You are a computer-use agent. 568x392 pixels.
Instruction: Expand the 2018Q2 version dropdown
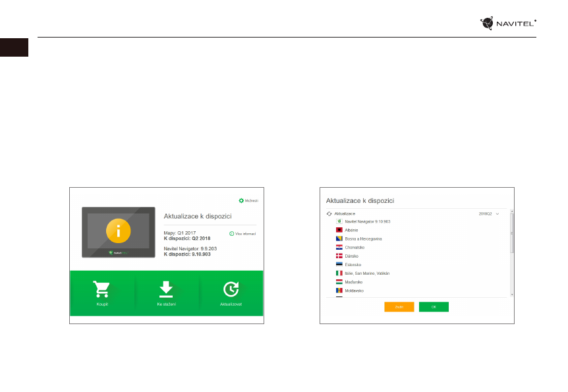(497, 213)
